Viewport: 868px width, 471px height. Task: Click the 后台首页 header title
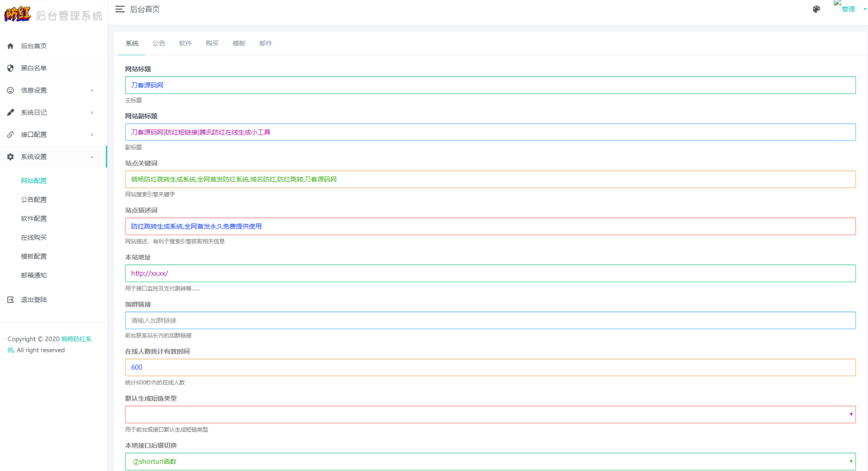tap(145, 9)
